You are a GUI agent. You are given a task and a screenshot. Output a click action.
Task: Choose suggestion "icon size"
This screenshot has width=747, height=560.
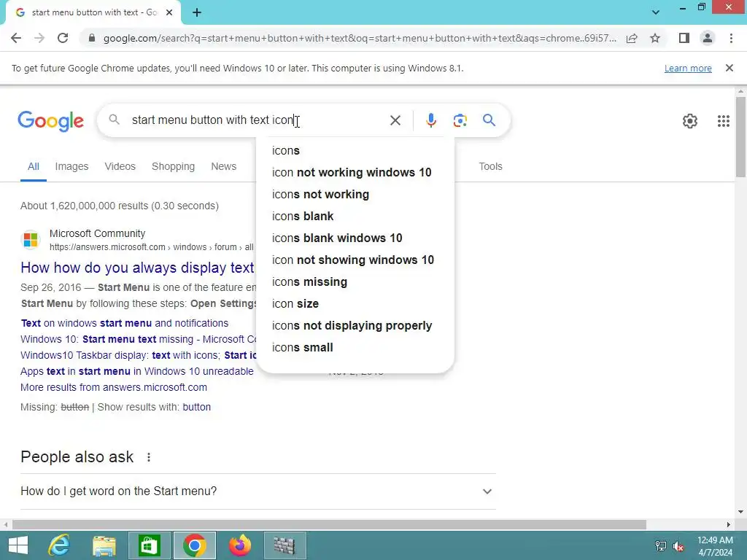pyautogui.click(x=355, y=304)
